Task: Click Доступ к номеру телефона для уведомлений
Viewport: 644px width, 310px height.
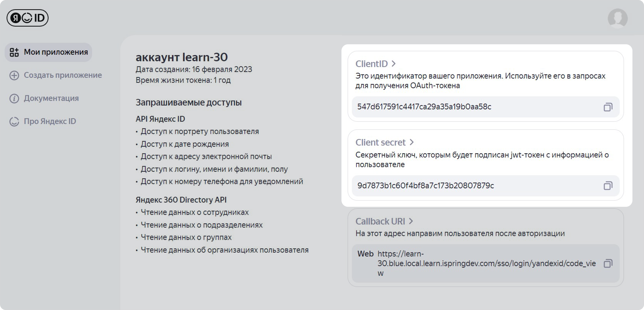Action: [222, 181]
